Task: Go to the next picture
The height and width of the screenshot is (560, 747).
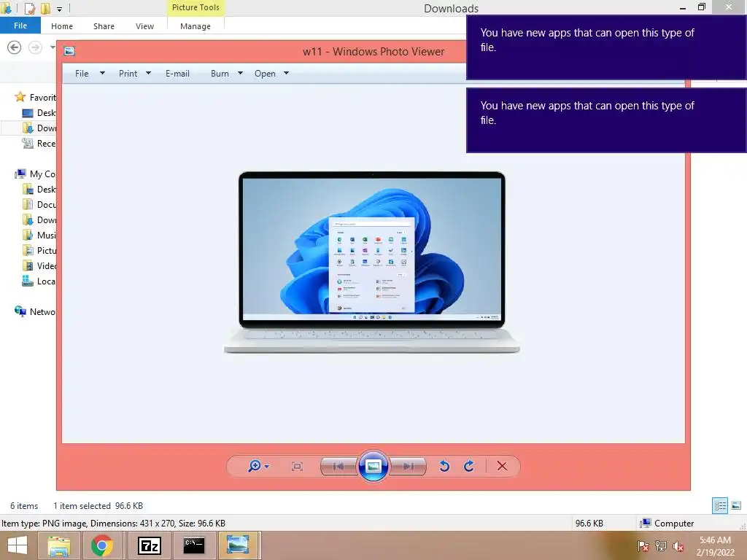Action: (x=408, y=466)
